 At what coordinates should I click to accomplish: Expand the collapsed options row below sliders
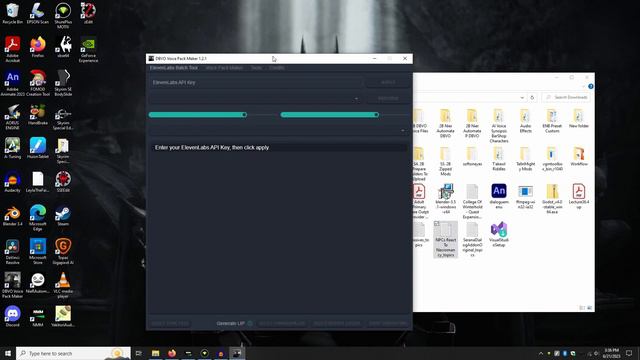402,130
